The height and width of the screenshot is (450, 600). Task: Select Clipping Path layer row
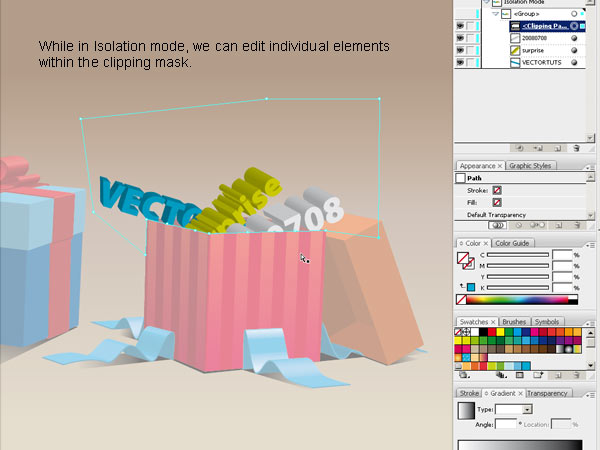pyautogui.click(x=547, y=26)
